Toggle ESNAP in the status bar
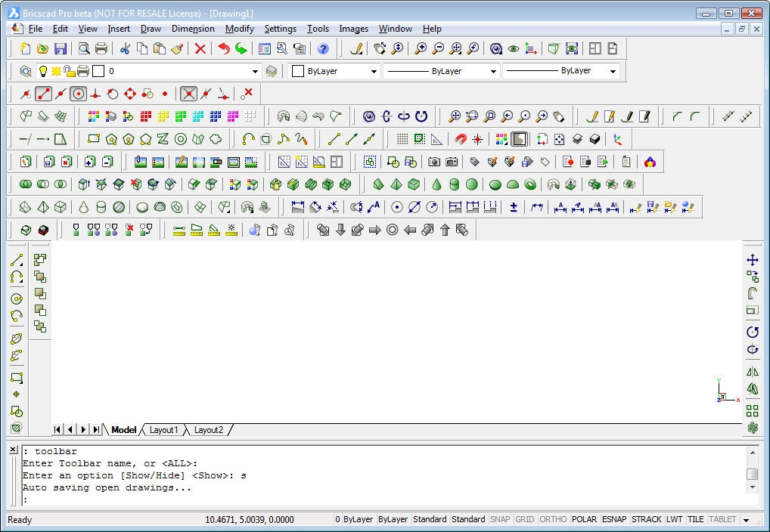The image size is (770, 532). (614, 519)
